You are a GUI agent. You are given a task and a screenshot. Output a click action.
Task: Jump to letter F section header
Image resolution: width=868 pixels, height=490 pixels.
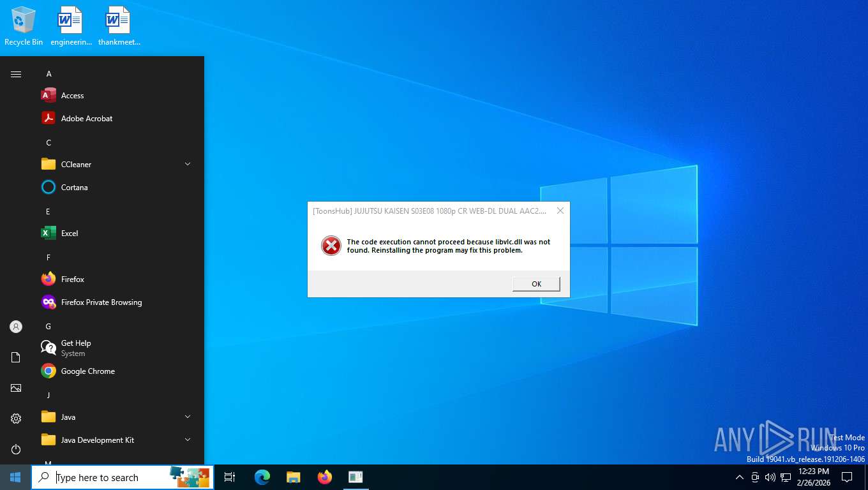pos(48,258)
